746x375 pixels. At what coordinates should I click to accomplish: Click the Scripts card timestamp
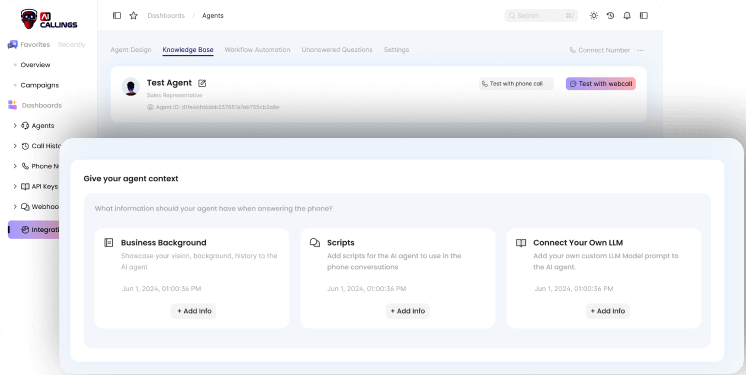coord(366,288)
